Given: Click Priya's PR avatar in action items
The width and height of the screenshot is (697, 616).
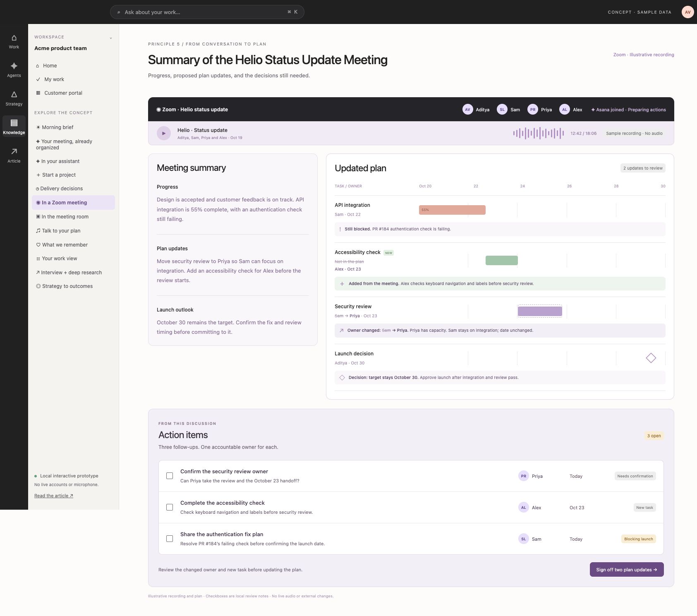Looking at the screenshot, I should click(x=524, y=476).
